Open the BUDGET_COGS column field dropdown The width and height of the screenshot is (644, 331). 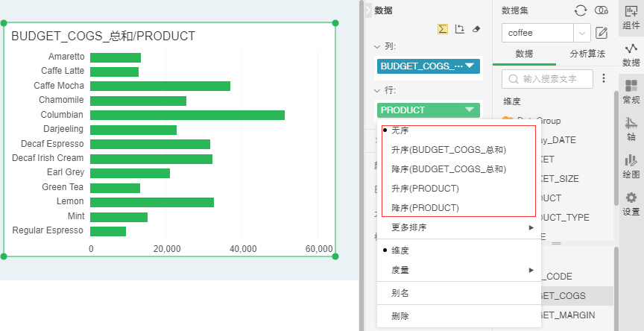point(470,66)
